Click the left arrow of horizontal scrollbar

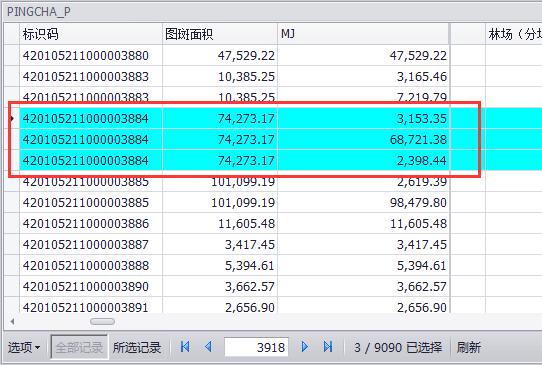click(12, 322)
